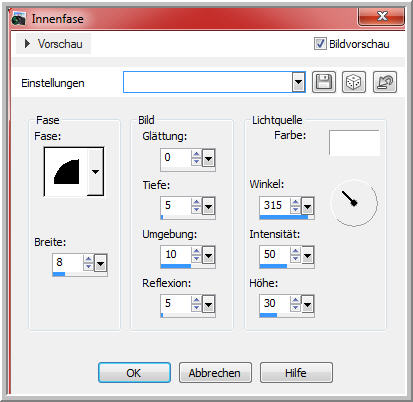The width and height of the screenshot is (413, 402).
Task: Pick the Lichtquelle Farbe color swatch
Action: pos(354,143)
